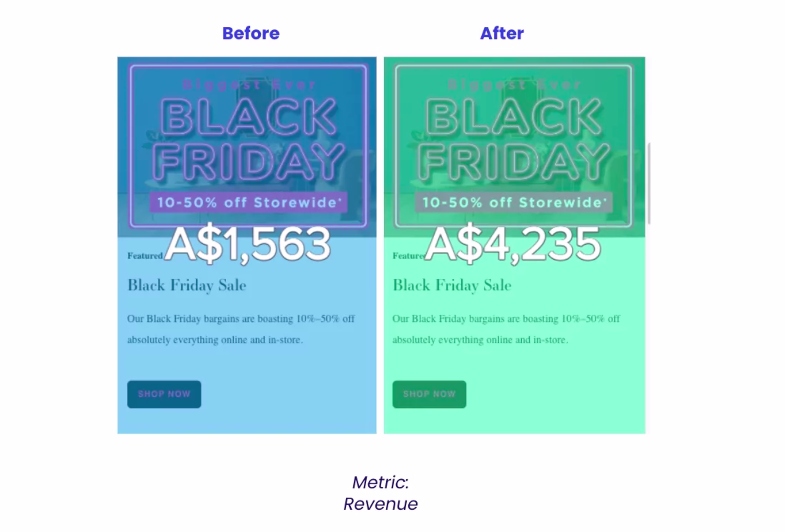Click bargains description text in green card
This screenshot has width=785, height=532.
[506, 329]
